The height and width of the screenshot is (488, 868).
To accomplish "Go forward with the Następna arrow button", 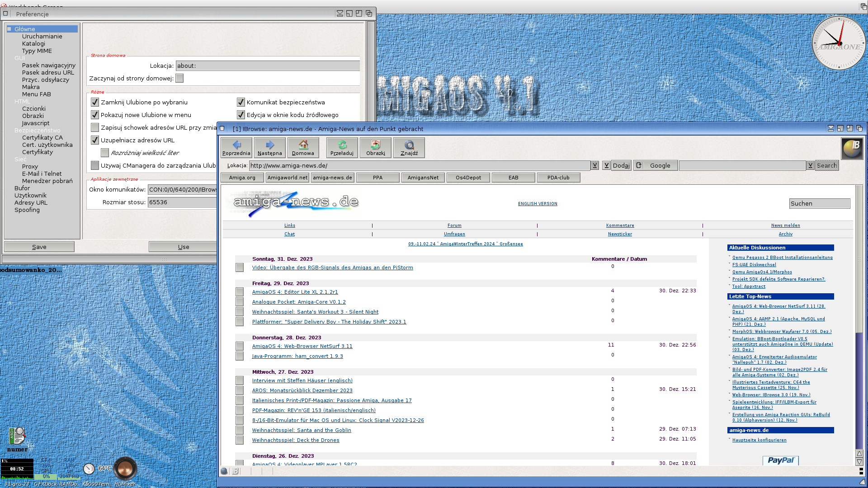I will coord(270,148).
